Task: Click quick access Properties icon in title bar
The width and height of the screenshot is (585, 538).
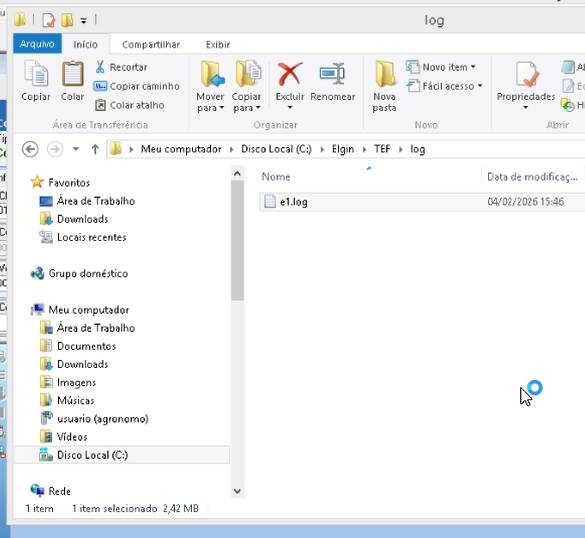Action: (x=48, y=20)
